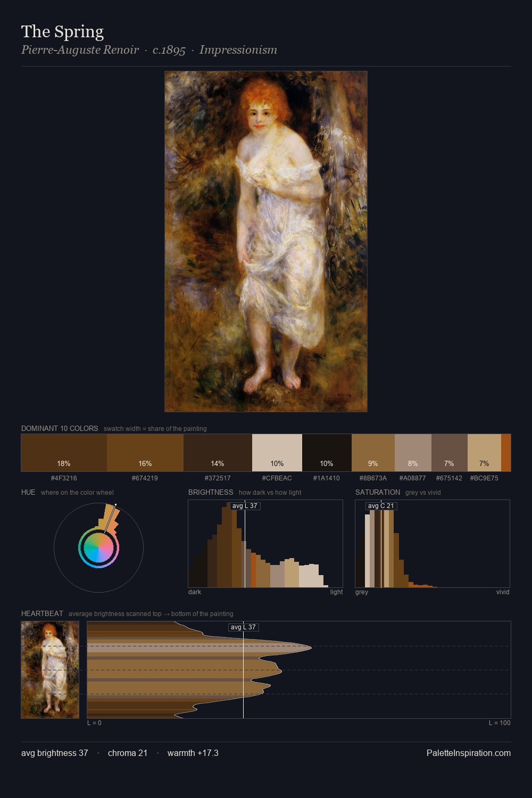This screenshot has width=532, height=798.
Task: Select the #372517 swatch at 14%
Action: [218, 453]
